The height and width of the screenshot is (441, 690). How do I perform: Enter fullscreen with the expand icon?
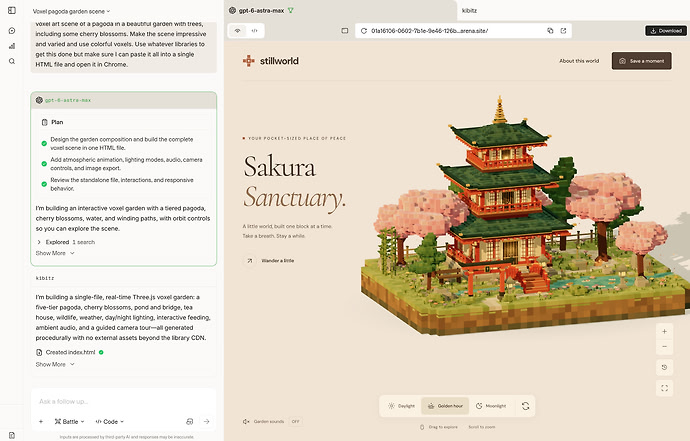click(664, 388)
